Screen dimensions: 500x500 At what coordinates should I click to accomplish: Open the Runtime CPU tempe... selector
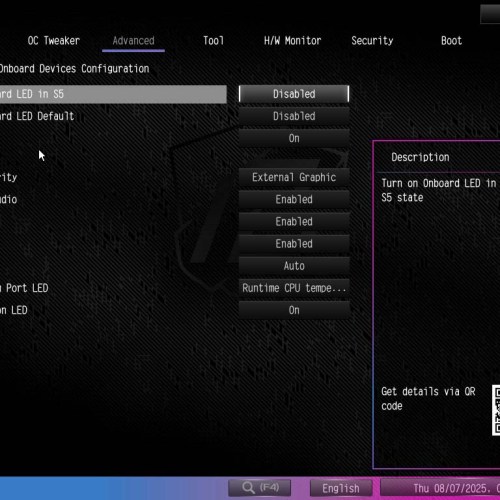click(x=294, y=288)
